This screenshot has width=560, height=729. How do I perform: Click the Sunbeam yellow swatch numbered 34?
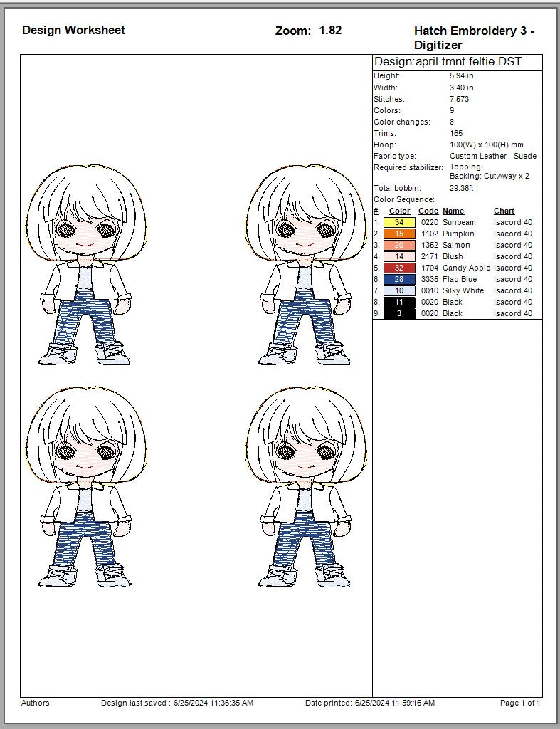click(x=399, y=222)
